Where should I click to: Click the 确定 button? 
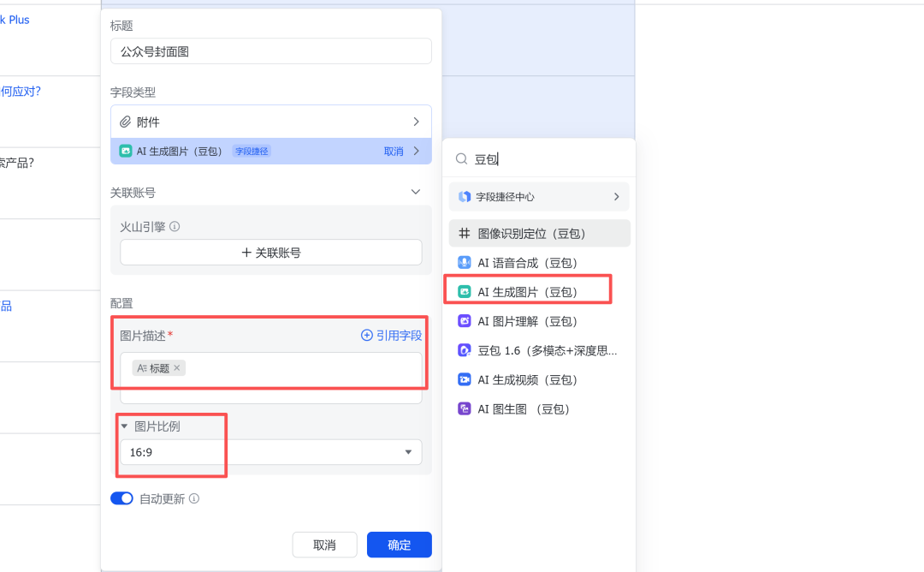coord(399,545)
